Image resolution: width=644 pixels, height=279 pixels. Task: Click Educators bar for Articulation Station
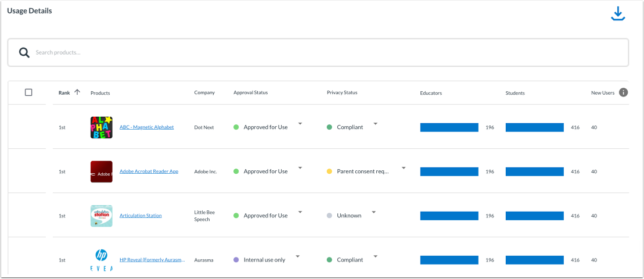point(449,216)
